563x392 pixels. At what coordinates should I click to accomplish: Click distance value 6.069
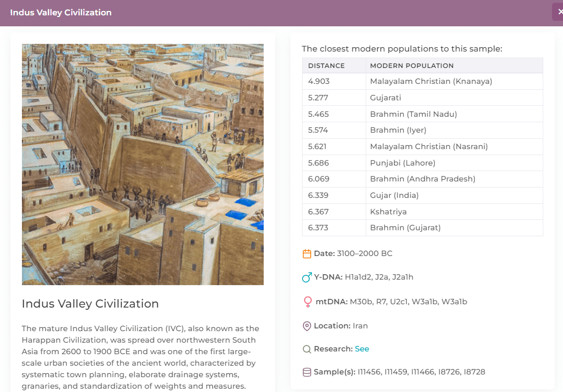[319, 179]
